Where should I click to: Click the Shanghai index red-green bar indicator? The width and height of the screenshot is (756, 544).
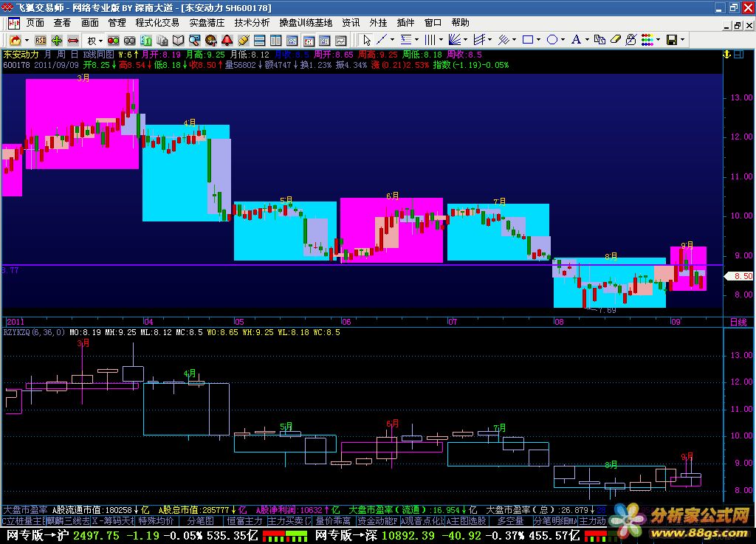[x=285, y=536]
